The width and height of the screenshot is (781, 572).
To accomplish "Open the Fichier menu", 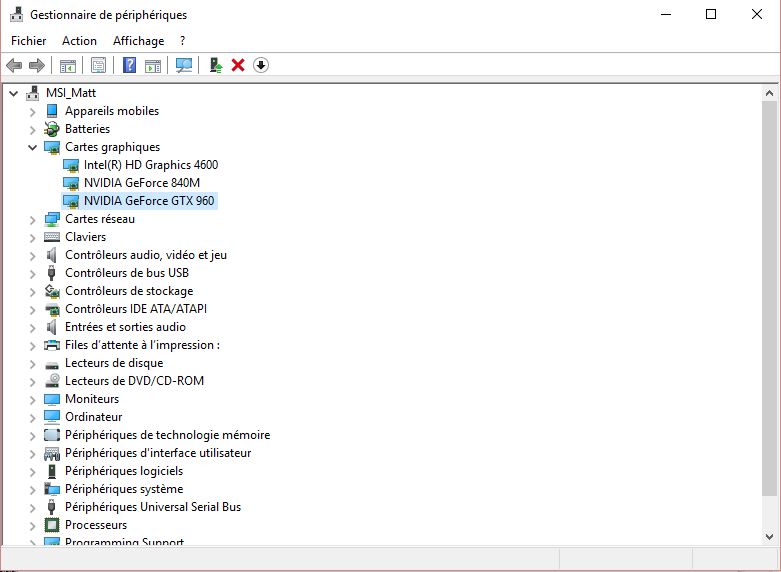I will [28, 41].
